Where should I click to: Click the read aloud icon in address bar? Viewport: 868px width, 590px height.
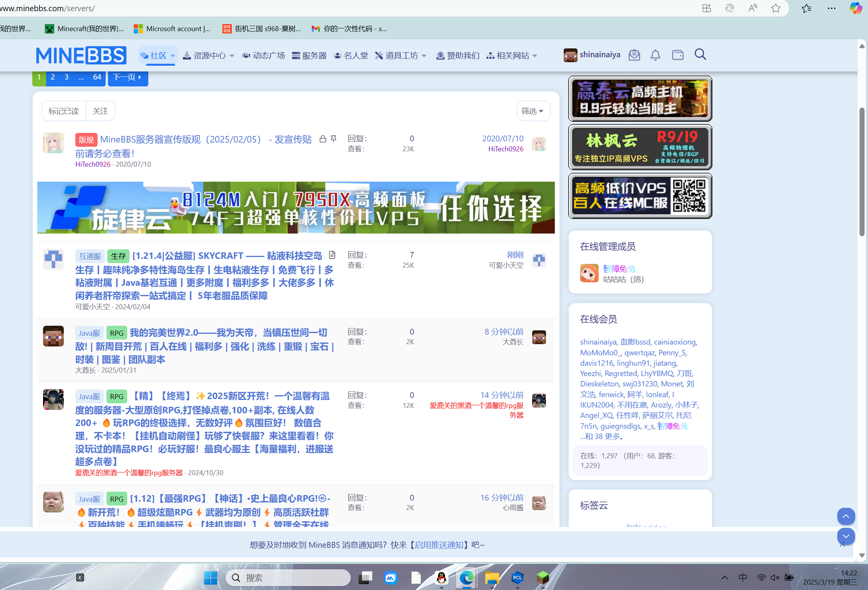point(752,8)
